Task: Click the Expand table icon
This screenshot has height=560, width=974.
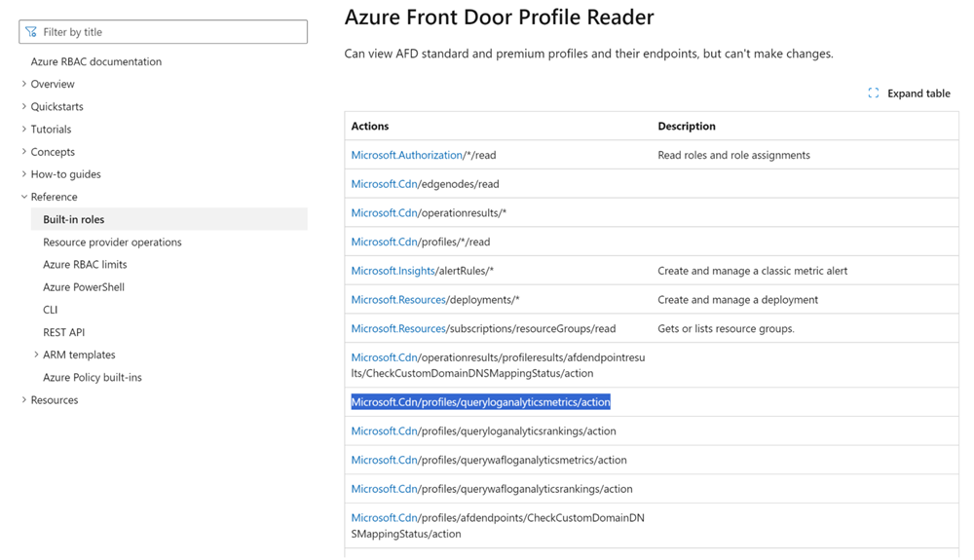Action: point(874,93)
